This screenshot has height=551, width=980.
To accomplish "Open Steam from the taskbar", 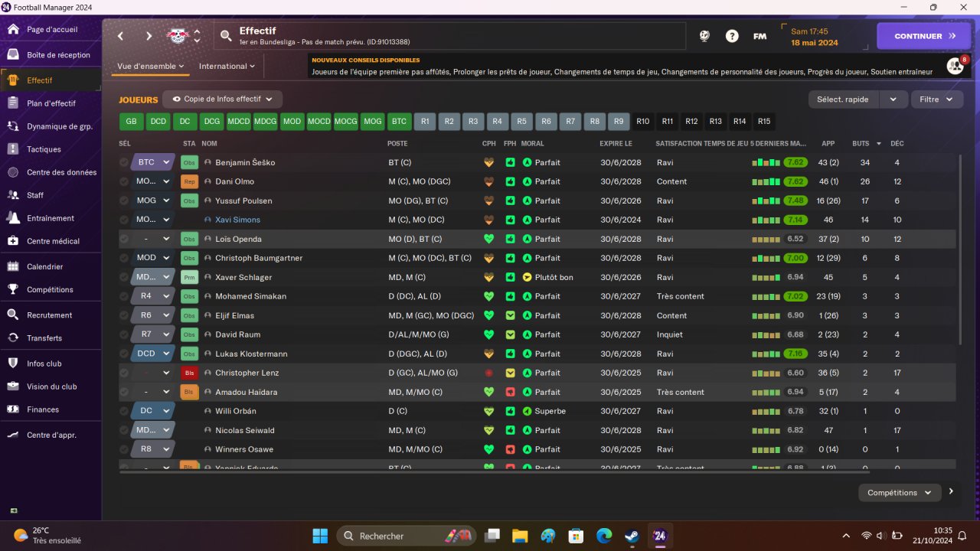I will click(x=632, y=536).
